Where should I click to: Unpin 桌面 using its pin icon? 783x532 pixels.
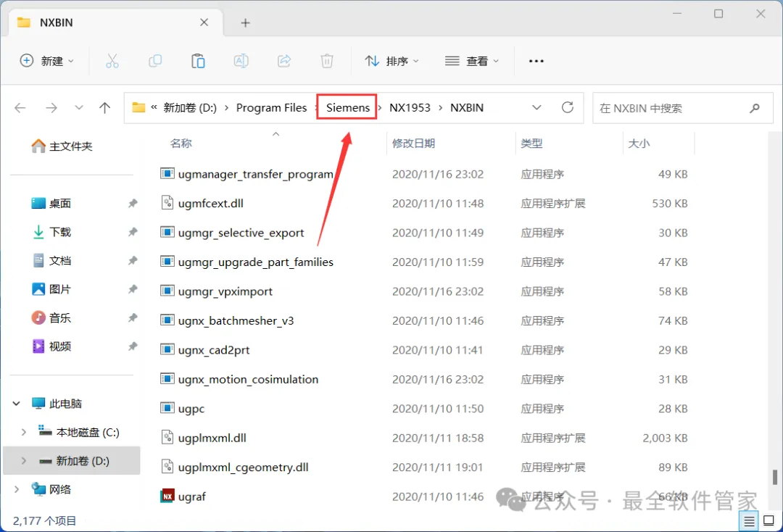(133, 203)
